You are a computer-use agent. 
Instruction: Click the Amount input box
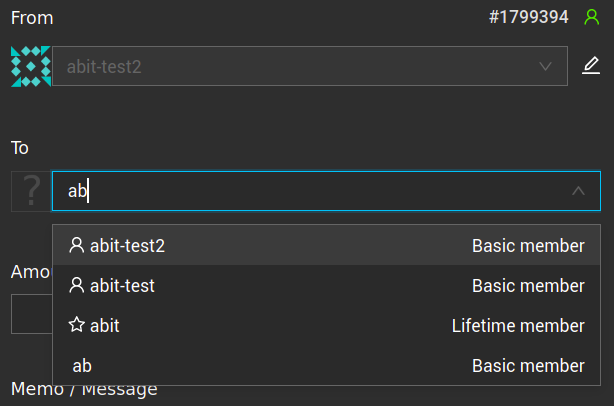tap(30, 314)
